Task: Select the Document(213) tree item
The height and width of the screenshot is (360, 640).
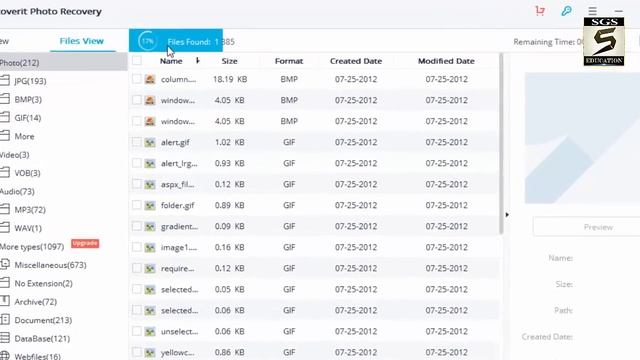Action: click(43, 320)
